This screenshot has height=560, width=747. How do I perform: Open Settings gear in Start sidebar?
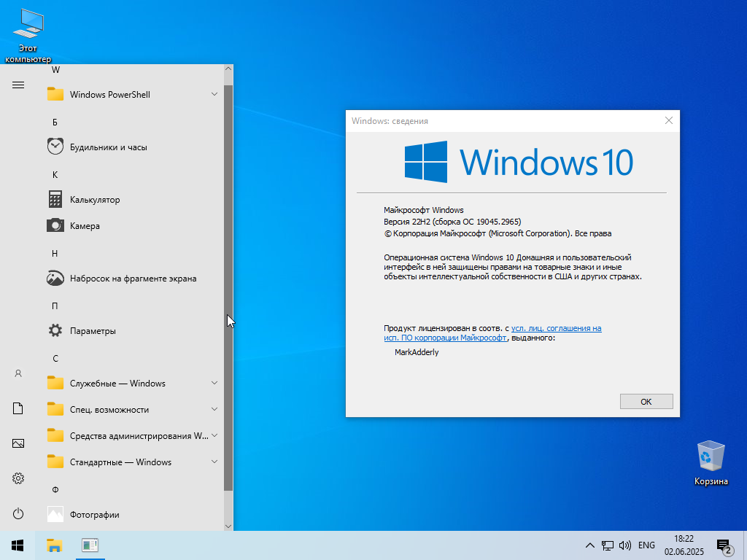pos(18,478)
